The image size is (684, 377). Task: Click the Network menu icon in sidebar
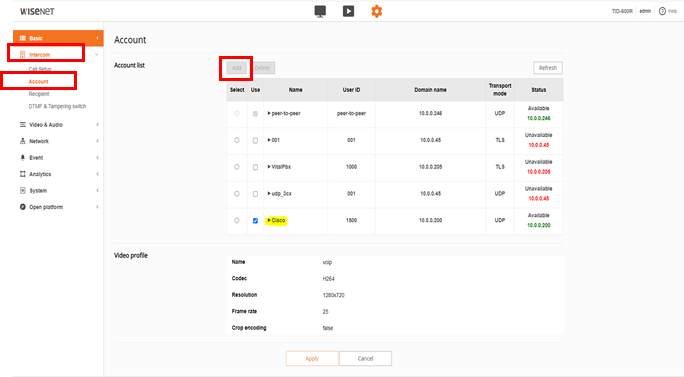23,141
